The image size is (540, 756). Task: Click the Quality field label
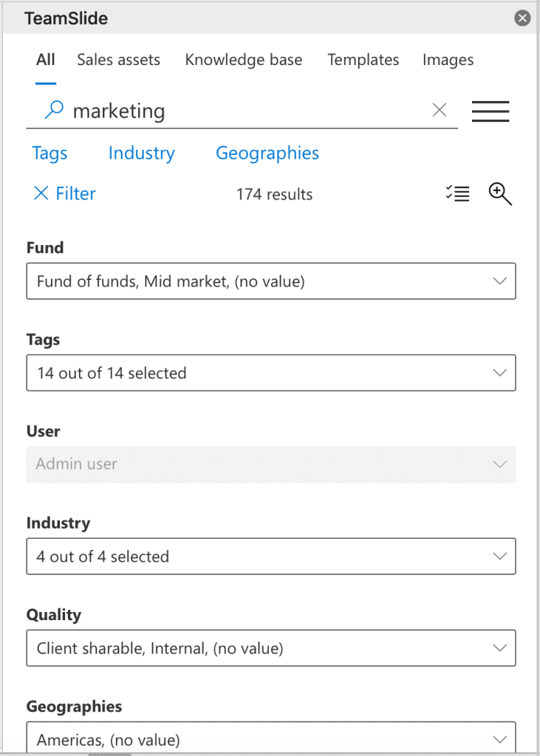[54, 615]
